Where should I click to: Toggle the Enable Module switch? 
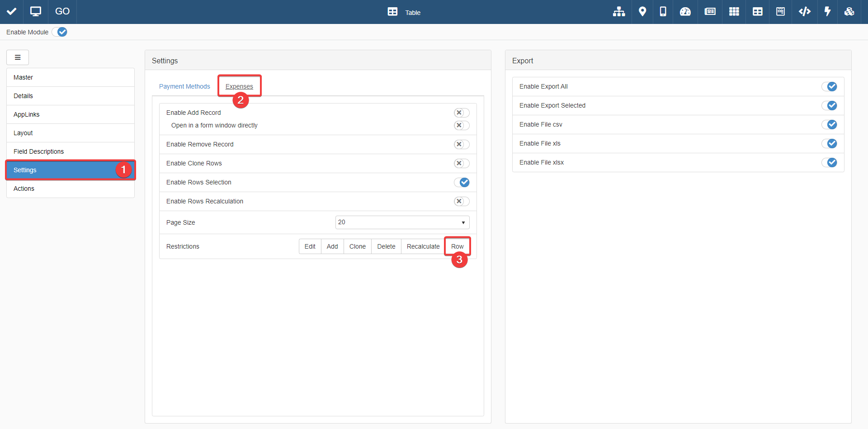tap(59, 32)
